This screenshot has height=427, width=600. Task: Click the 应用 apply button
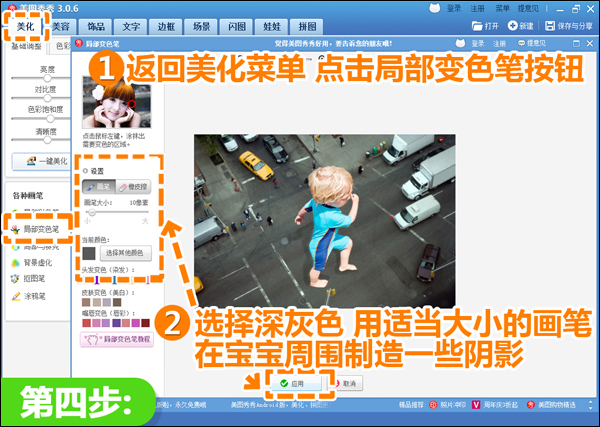coord(297,383)
